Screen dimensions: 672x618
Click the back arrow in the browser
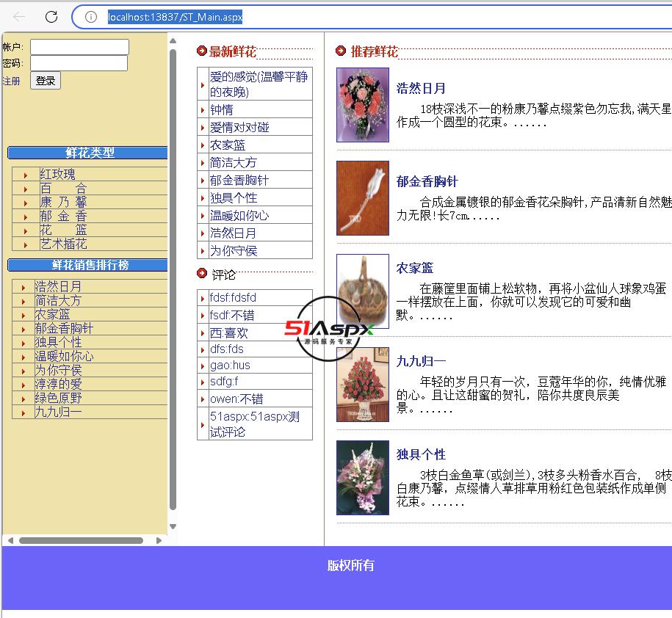click(19, 17)
